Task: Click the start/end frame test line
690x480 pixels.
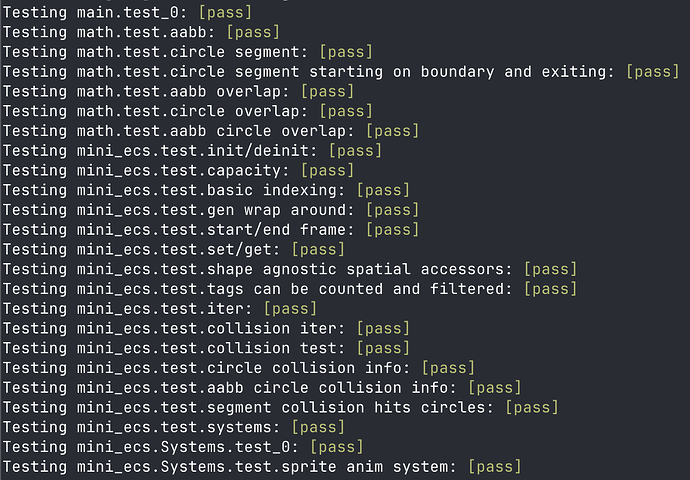Action: (x=211, y=230)
